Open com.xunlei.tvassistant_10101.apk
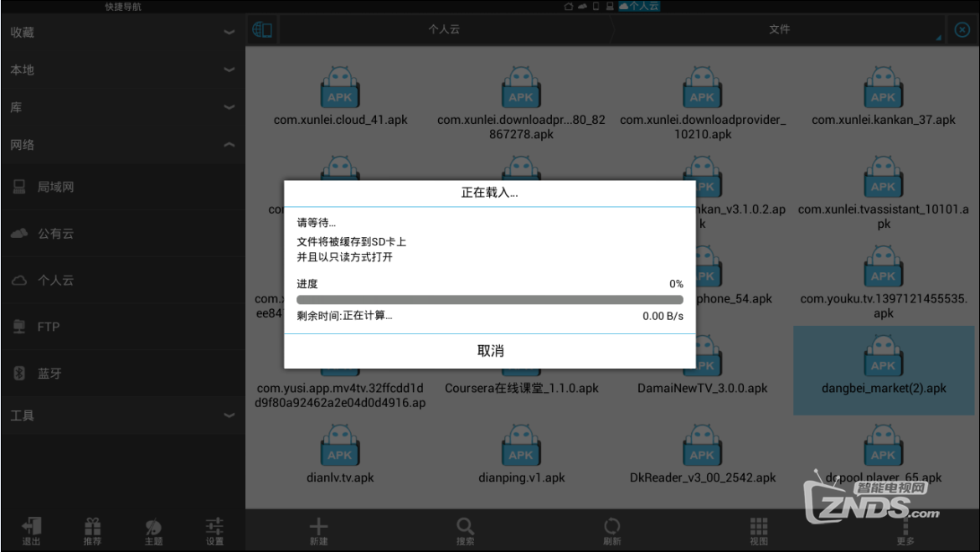The width and height of the screenshot is (980, 552). pyautogui.click(x=883, y=192)
